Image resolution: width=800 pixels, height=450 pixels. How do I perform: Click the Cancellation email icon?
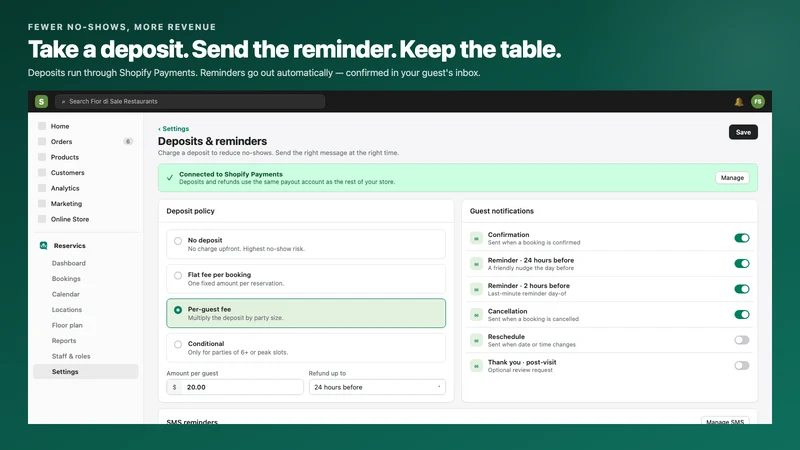point(476,315)
